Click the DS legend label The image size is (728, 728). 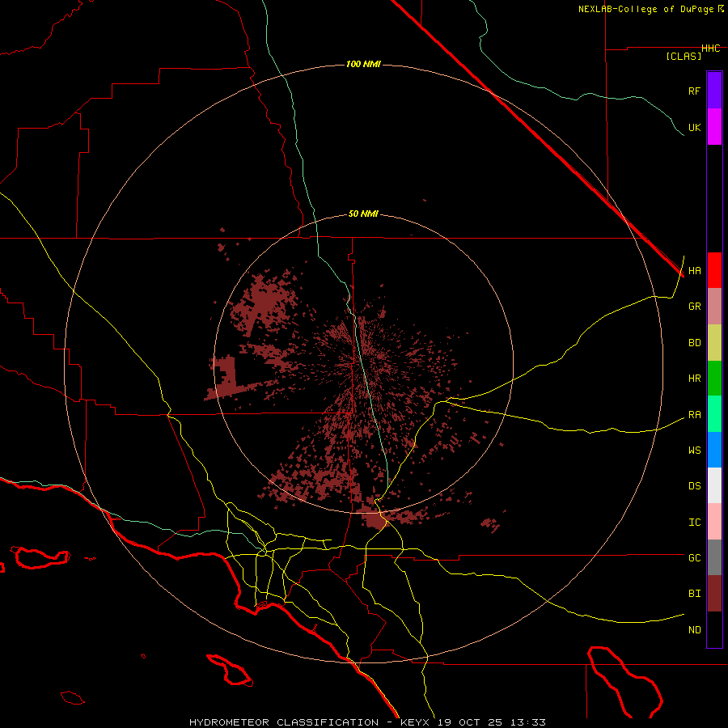coord(694,485)
